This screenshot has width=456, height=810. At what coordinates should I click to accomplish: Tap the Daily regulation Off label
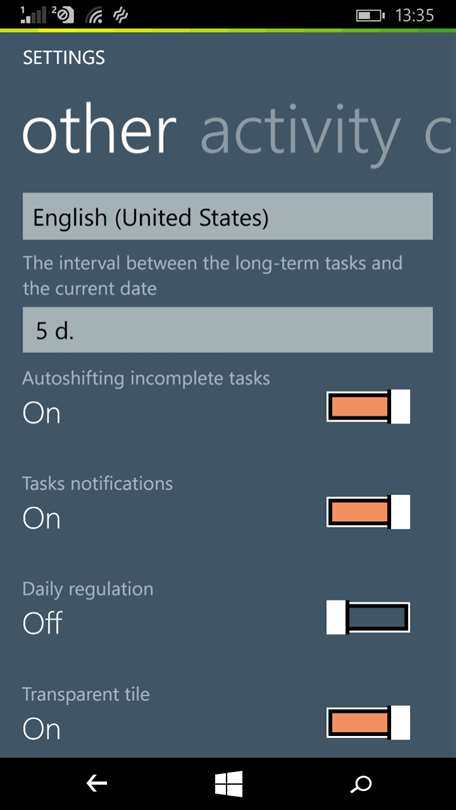pyautogui.click(x=42, y=623)
